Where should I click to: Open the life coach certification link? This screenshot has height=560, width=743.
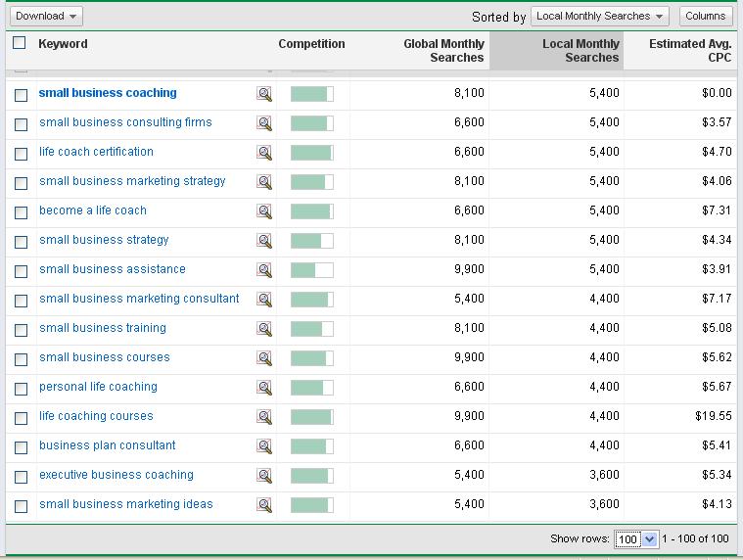(x=96, y=152)
